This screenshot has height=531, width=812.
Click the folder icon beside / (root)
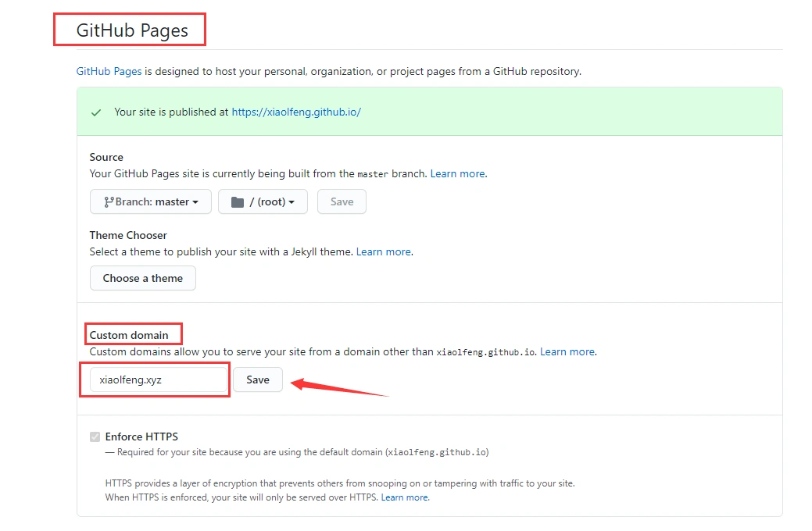point(237,201)
